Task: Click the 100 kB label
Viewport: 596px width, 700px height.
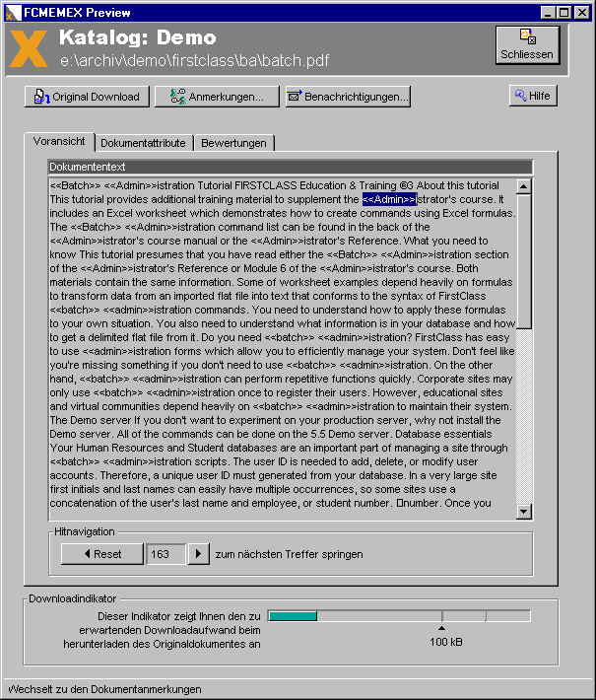Action: (446, 642)
